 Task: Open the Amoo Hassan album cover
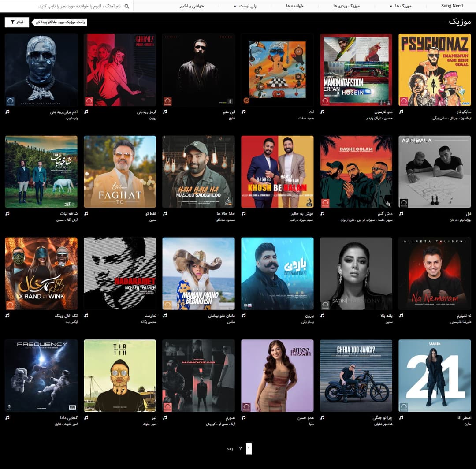[x=278, y=376]
